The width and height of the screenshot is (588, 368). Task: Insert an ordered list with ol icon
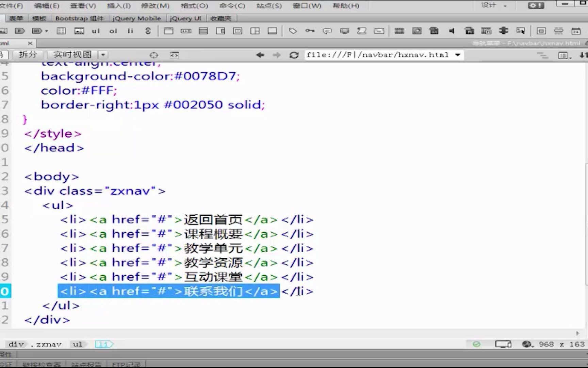(x=113, y=31)
